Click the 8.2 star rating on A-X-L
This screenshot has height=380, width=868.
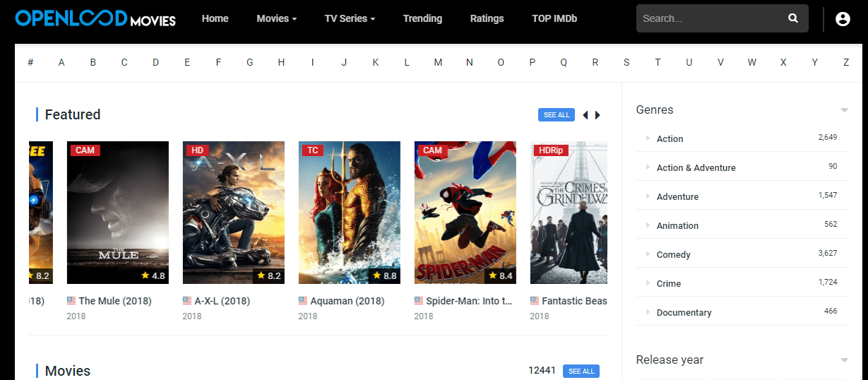[x=269, y=275]
